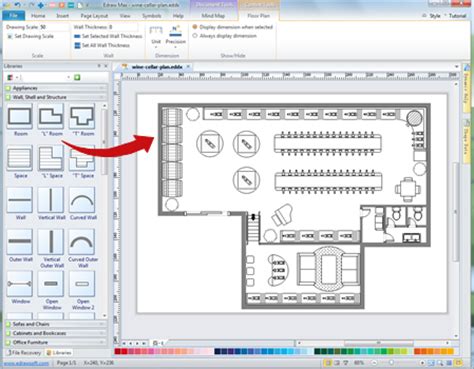
Task: Pick the dark navy color swatch
Action: click(x=218, y=351)
